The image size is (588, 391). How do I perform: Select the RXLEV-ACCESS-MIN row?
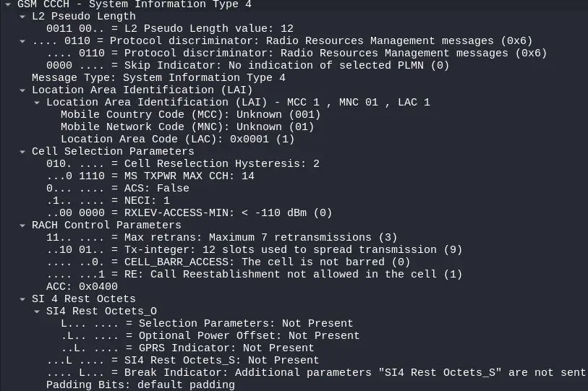click(188, 212)
